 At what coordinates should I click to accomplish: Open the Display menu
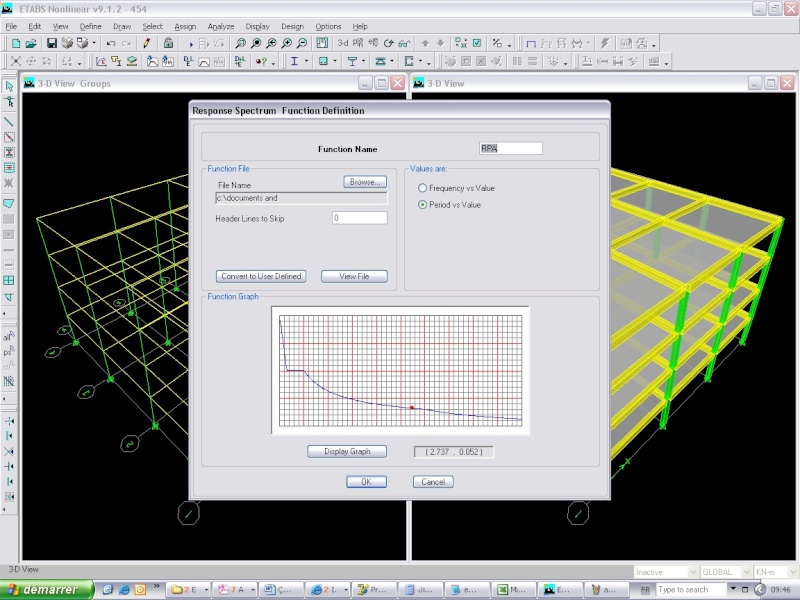pyautogui.click(x=257, y=26)
